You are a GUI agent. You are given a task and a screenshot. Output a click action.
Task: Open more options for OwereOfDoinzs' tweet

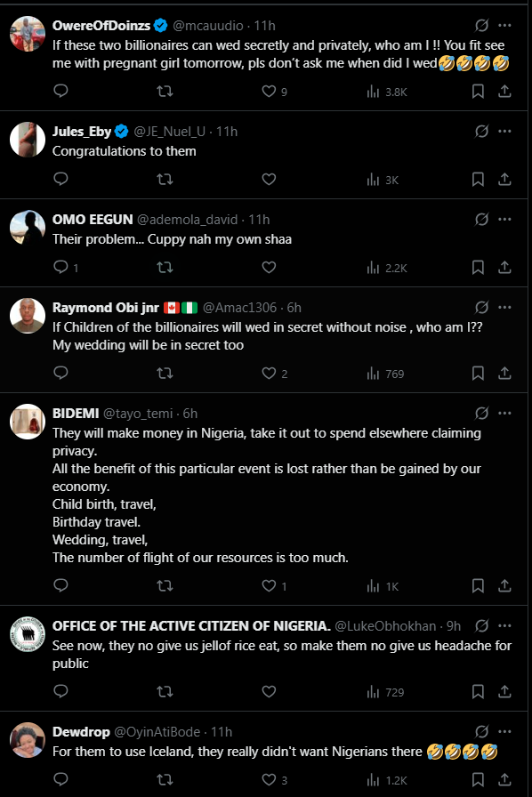pos(504,26)
